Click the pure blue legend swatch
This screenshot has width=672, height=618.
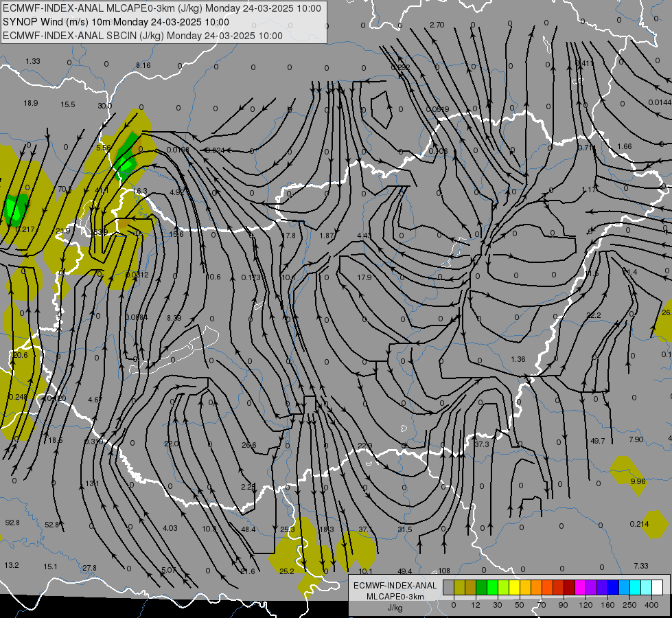[613, 587]
